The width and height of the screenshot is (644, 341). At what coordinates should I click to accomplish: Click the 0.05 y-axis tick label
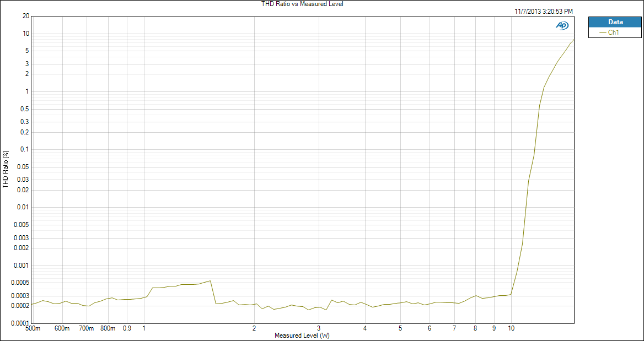click(23, 167)
